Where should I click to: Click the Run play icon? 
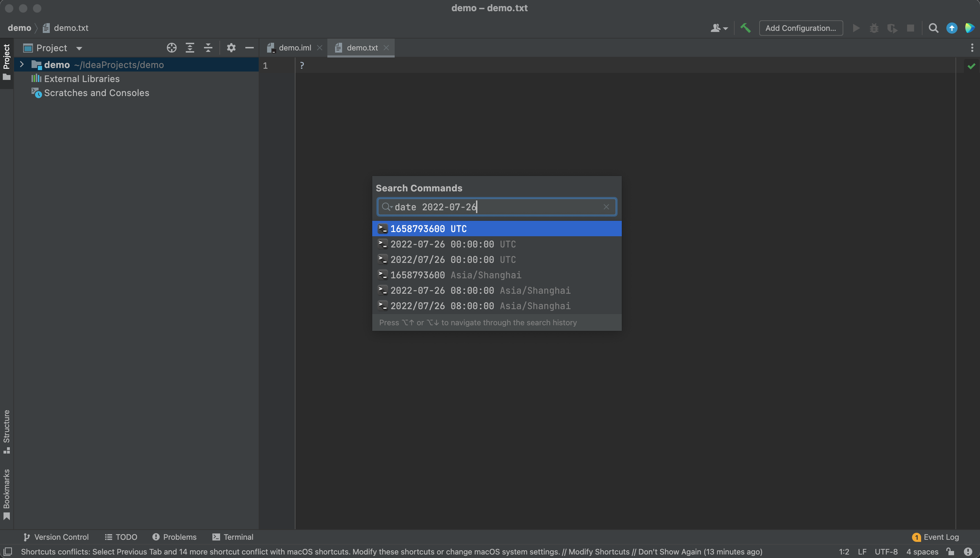[856, 28]
